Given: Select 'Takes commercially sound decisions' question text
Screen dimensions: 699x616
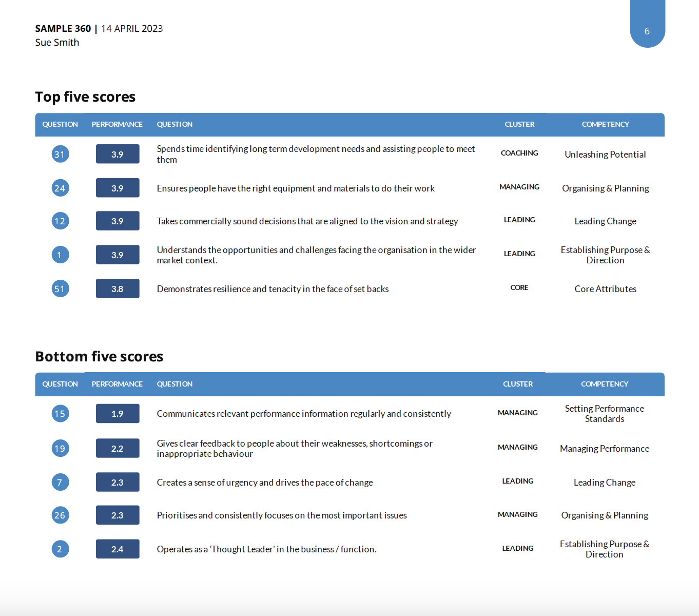Looking at the screenshot, I should 307,221.
